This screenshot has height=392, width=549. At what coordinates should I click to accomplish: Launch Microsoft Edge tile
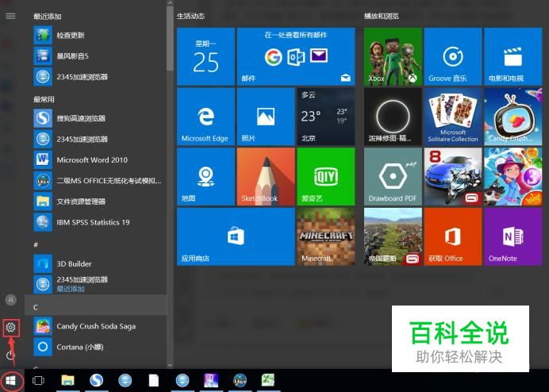click(x=206, y=117)
